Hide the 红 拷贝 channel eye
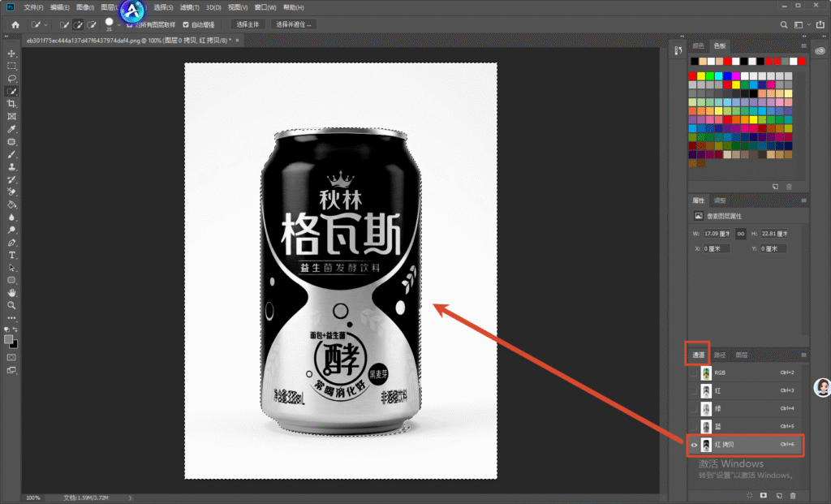The image size is (831, 504). click(x=694, y=445)
